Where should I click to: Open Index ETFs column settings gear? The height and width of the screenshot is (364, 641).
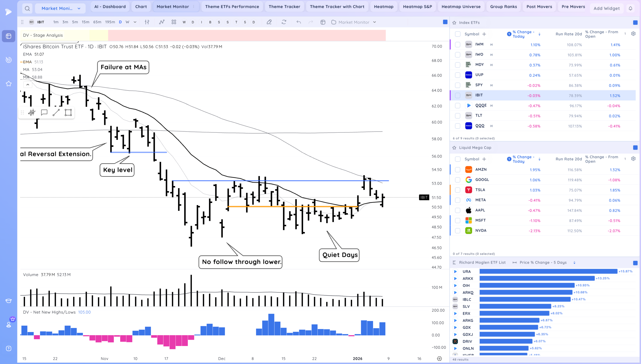click(633, 34)
